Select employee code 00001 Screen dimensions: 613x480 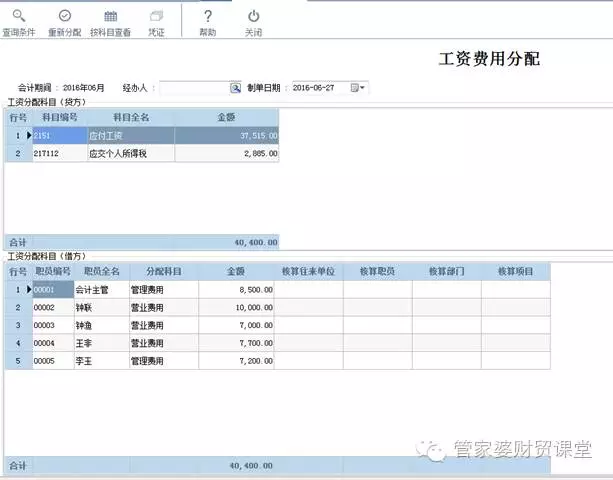tap(53, 290)
